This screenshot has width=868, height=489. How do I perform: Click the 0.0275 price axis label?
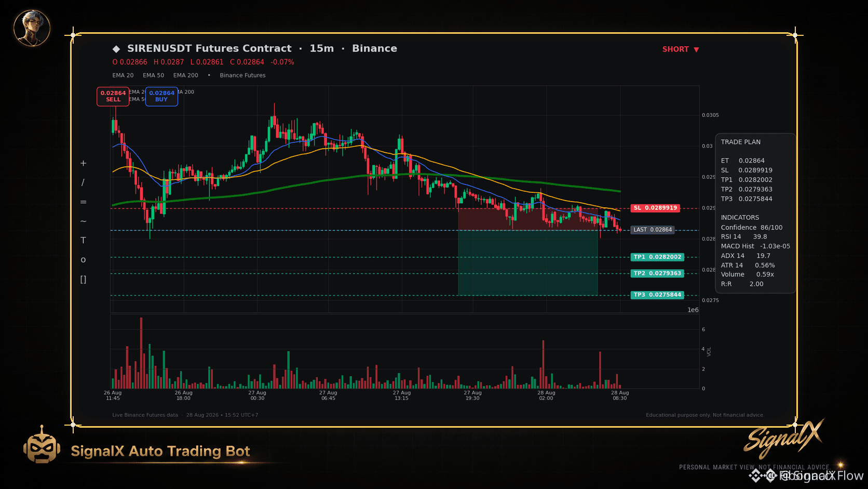pyautogui.click(x=710, y=300)
